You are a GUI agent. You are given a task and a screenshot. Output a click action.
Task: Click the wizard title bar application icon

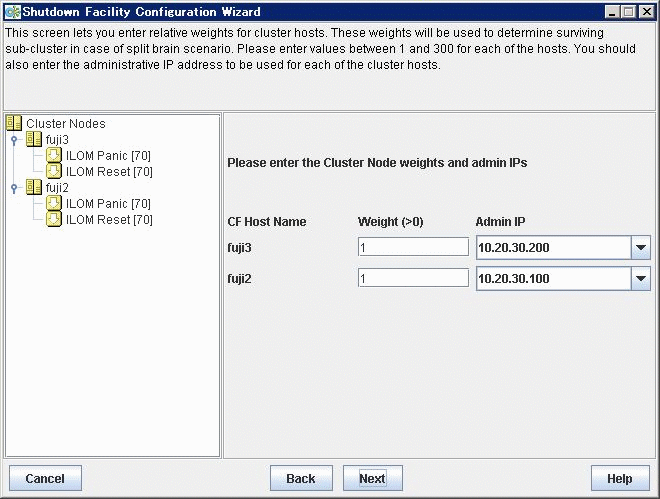click(13, 12)
